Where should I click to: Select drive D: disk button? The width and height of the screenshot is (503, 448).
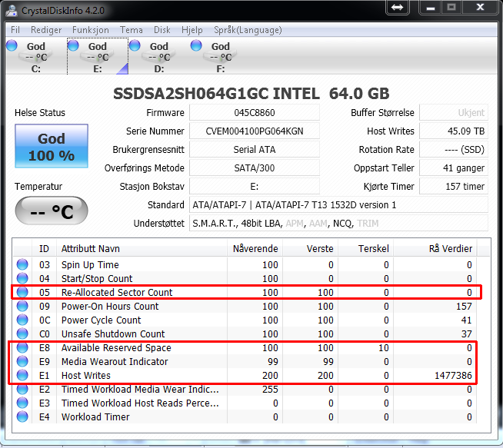159,56
